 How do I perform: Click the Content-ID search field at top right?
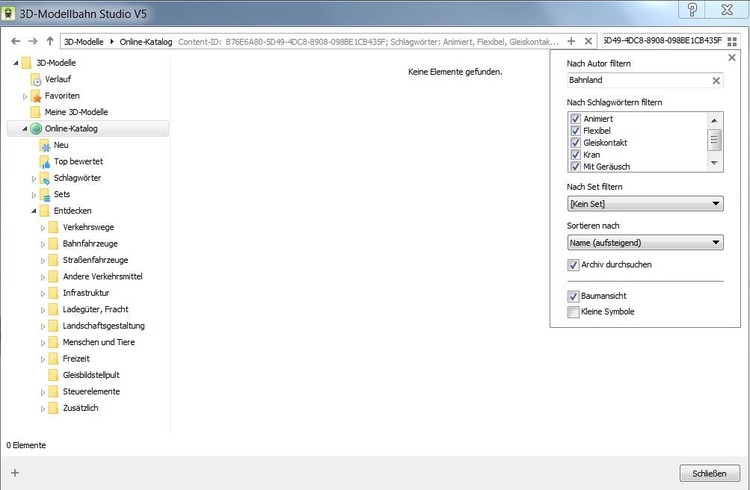[x=662, y=41]
